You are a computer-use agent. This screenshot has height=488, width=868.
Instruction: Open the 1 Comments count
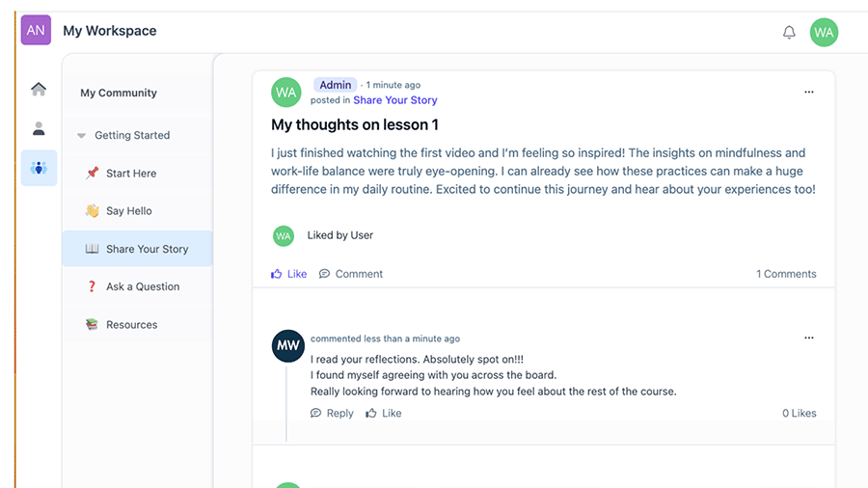click(786, 274)
